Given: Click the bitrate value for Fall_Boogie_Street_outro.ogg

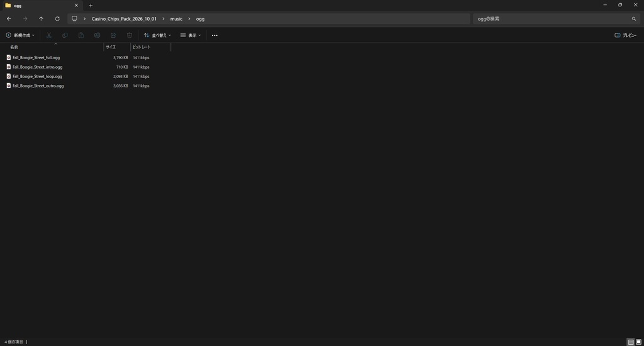Looking at the screenshot, I should click(142, 86).
